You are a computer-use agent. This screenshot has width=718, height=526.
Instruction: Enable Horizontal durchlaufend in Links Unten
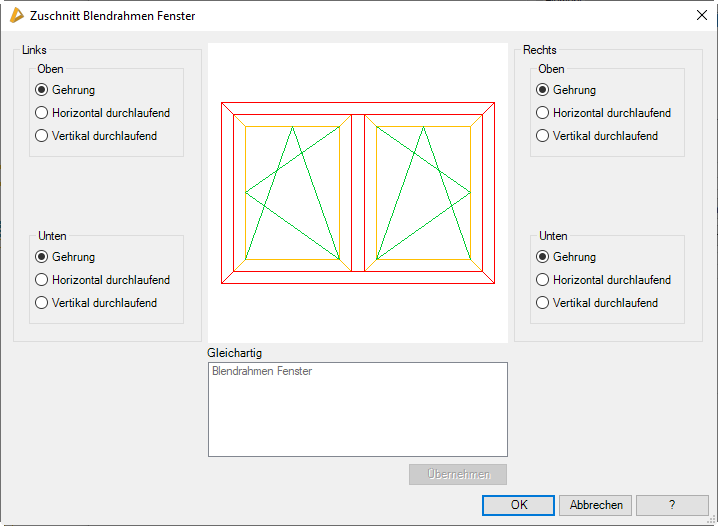pyautogui.click(x=42, y=280)
